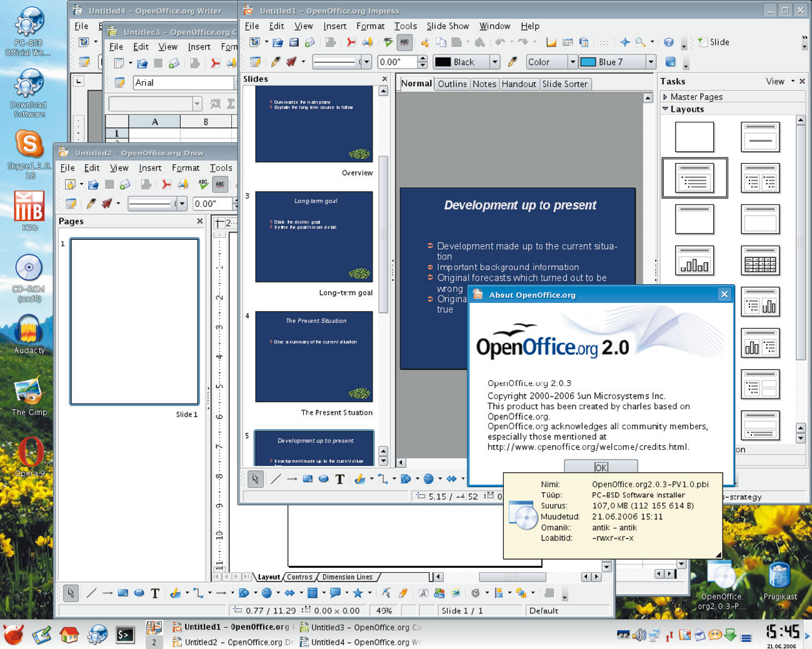Viewport: 812px width, 649px height.
Task: Open the Window menu in Impress
Action: [x=494, y=26]
